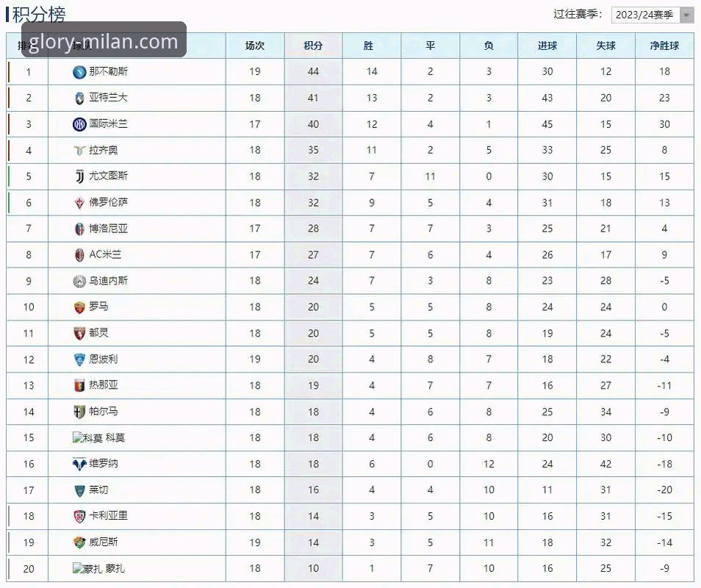
Task: Click the Lazio eagle crest icon
Action: click(x=79, y=151)
